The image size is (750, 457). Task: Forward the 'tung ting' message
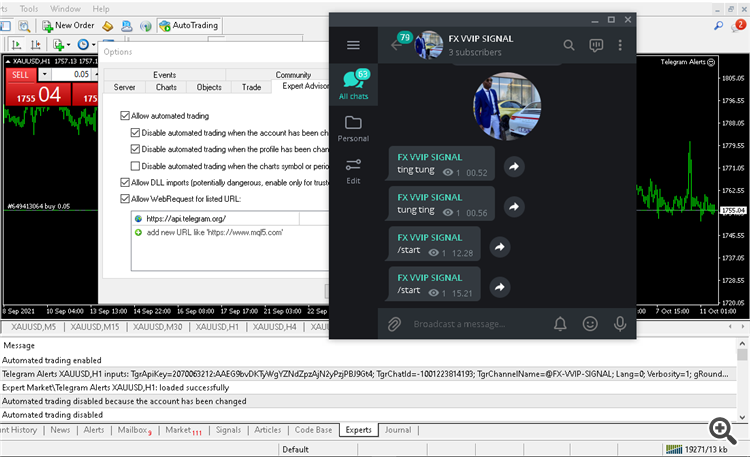(x=514, y=207)
